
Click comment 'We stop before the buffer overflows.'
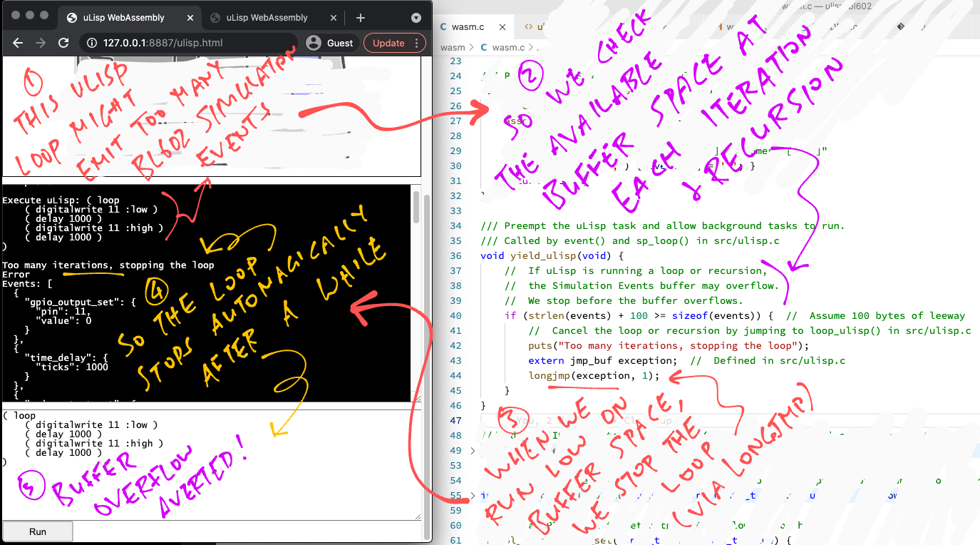coord(624,300)
